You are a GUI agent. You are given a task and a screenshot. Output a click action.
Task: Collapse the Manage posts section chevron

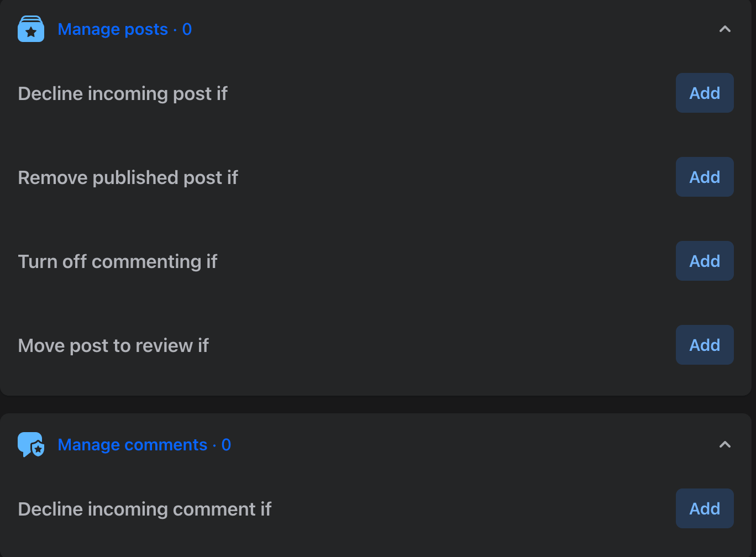725,29
